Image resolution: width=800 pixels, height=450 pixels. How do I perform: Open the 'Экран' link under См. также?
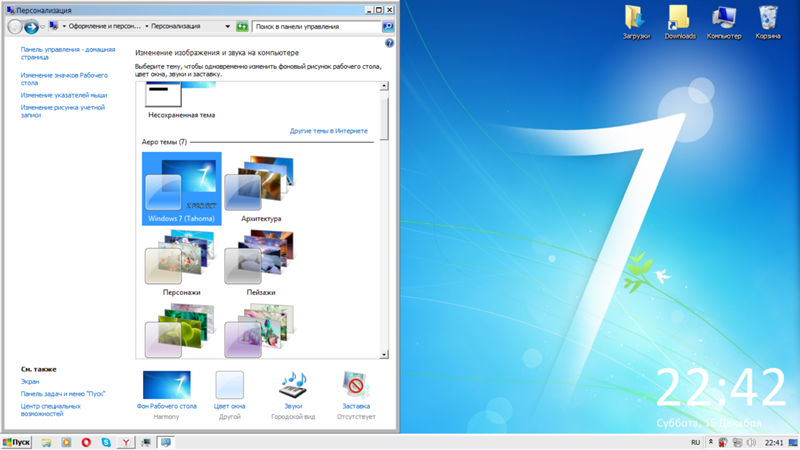point(30,381)
